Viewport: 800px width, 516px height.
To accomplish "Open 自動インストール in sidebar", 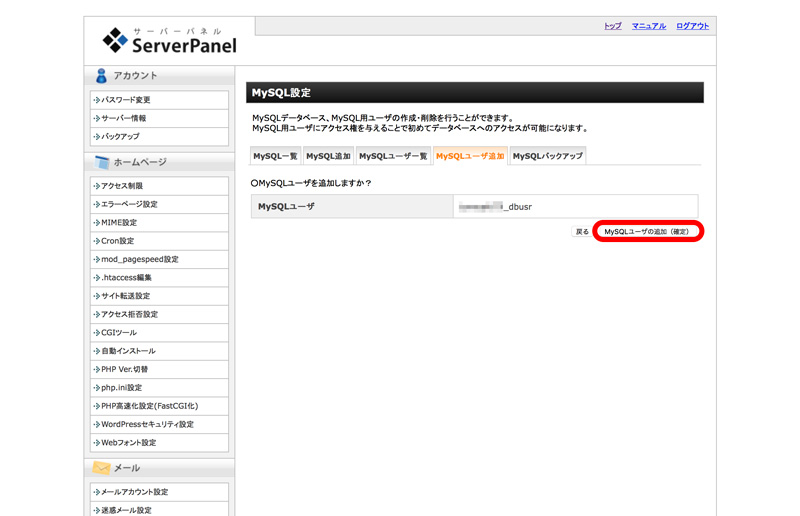I will [159, 351].
